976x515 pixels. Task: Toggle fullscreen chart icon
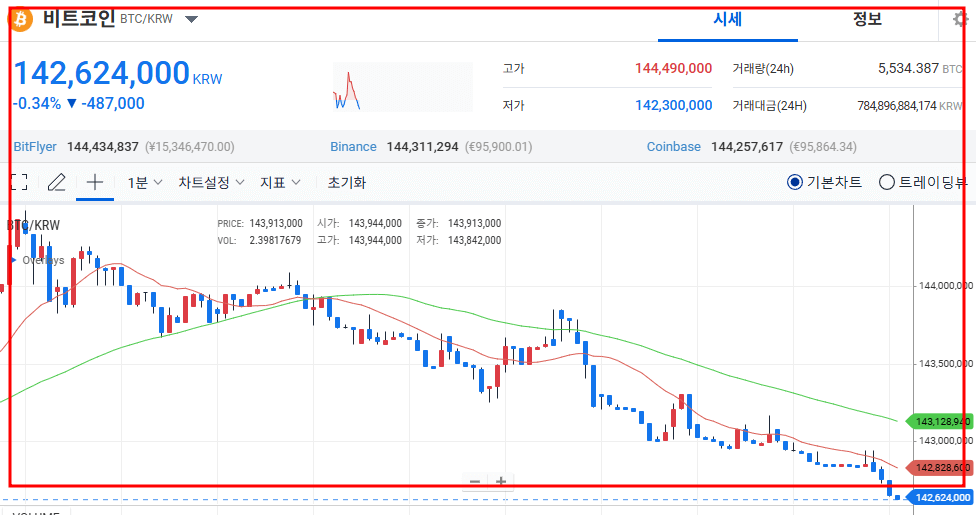[x=19, y=182]
